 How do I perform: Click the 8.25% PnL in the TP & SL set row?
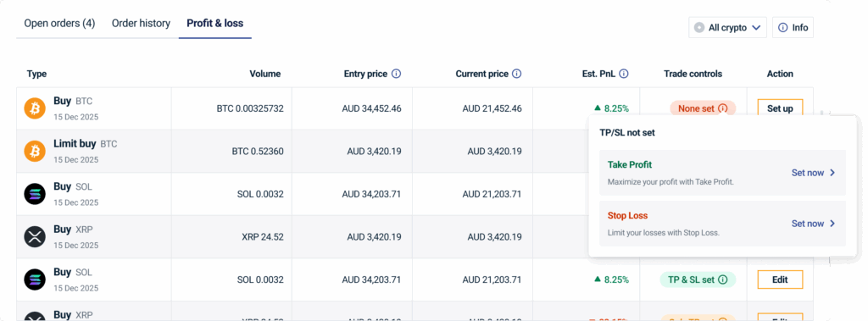(611, 279)
